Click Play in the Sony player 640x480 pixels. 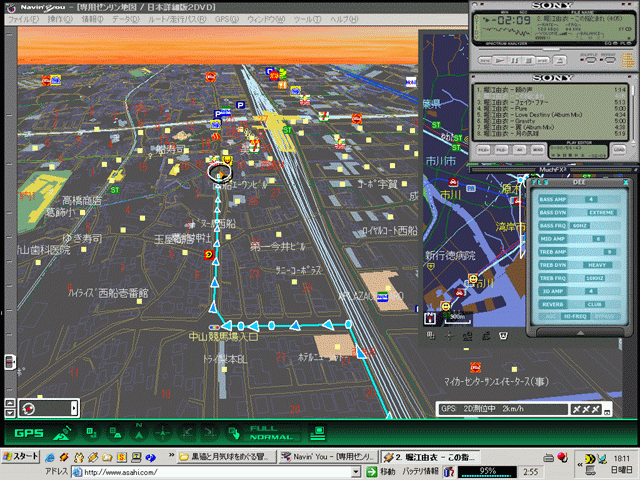(500, 60)
